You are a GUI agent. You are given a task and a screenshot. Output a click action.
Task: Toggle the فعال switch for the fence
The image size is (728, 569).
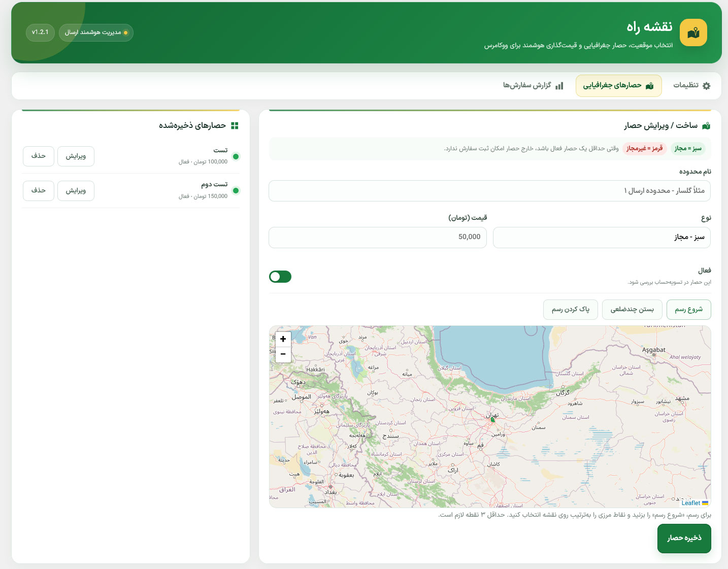(x=280, y=277)
